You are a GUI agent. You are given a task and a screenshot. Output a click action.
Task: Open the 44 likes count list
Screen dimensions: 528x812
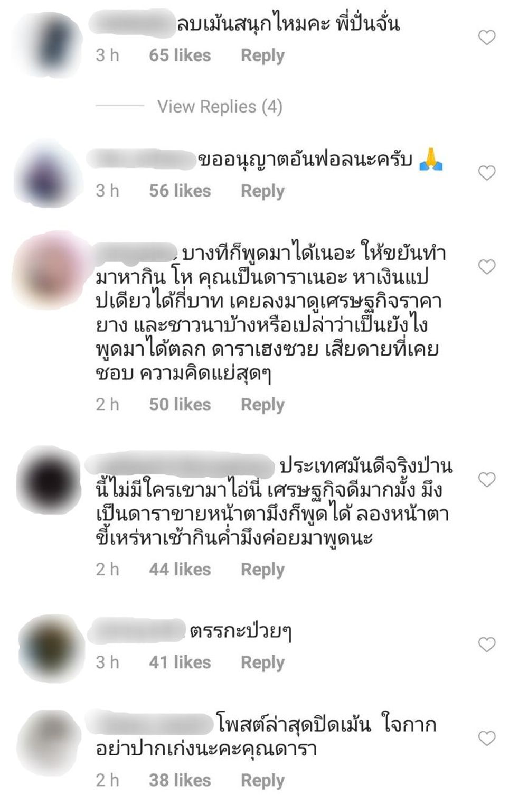click(180, 569)
